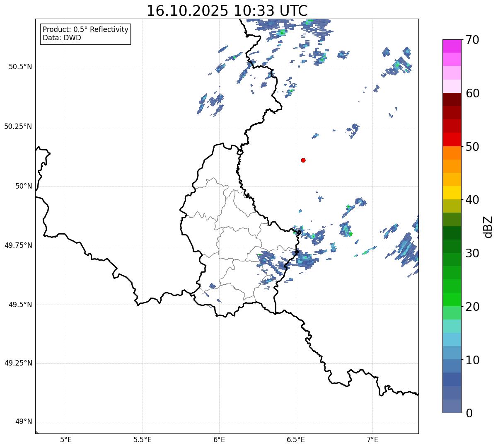Viewport: 498px width, 448px height.
Task: Click the "Data: DWD" label
Action: [62, 38]
